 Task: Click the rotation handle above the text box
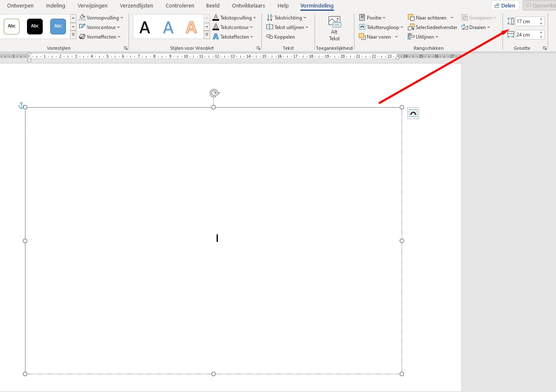click(214, 93)
